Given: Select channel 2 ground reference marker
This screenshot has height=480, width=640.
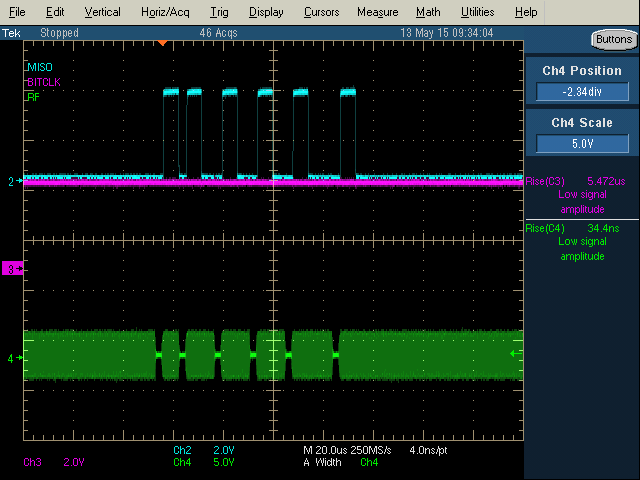Looking at the screenshot, I should (15, 181).
